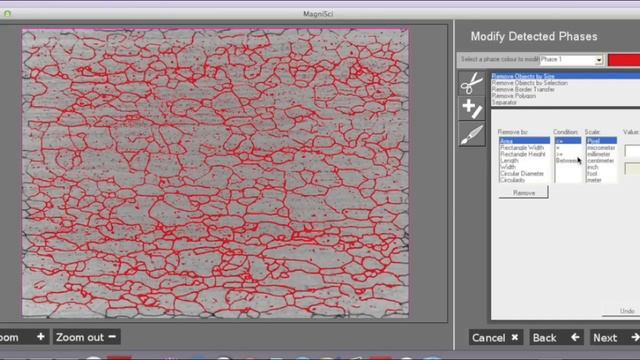Choose Rectangle Height in Remove by list
The width and height of the screenshot is (640, 360).
tap(524, 154)
